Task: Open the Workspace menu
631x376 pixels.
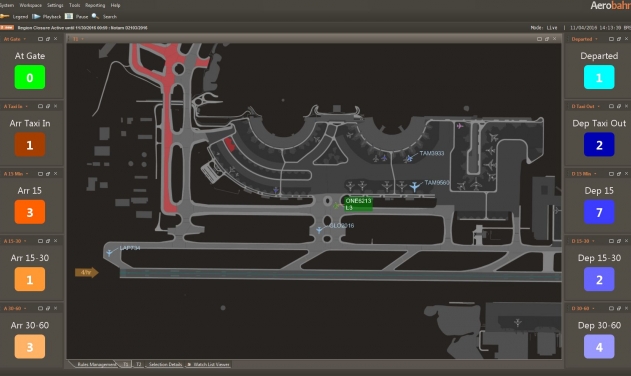Action: coord(31,5)
